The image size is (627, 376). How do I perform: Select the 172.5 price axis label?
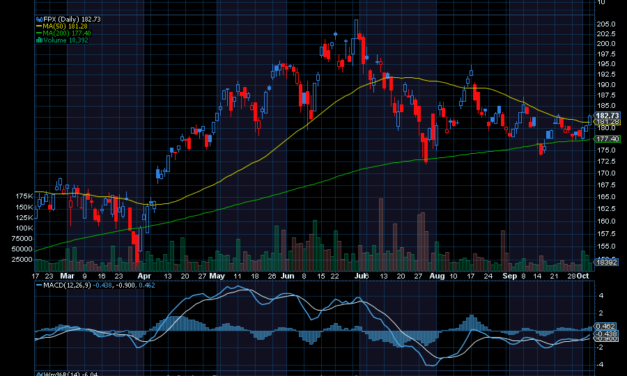coord(606,162)
